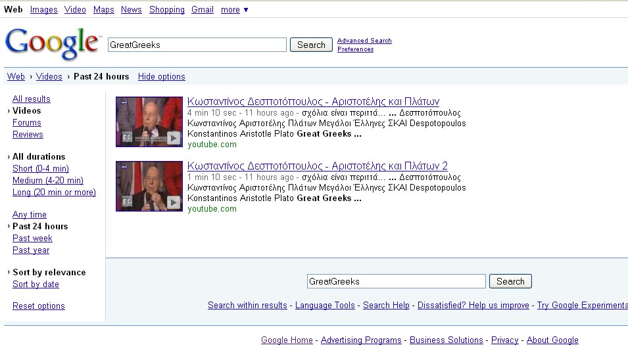
Task: Hide the search options panel
Action: 161,77
